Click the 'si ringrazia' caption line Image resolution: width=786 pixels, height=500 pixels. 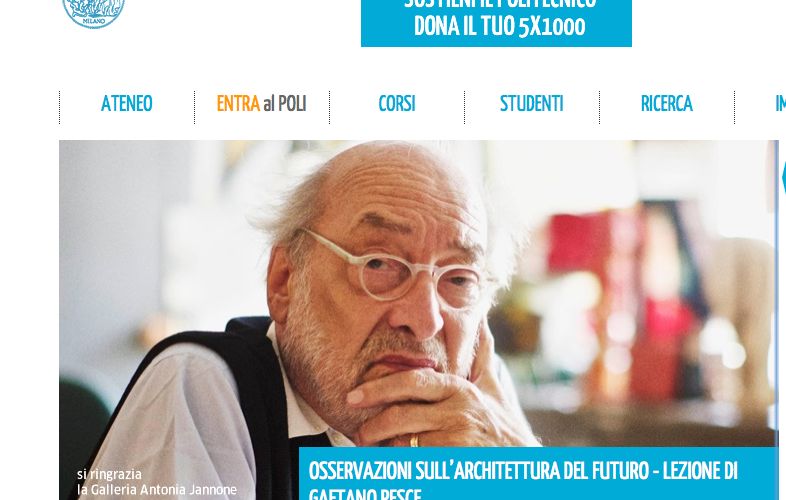109,474
